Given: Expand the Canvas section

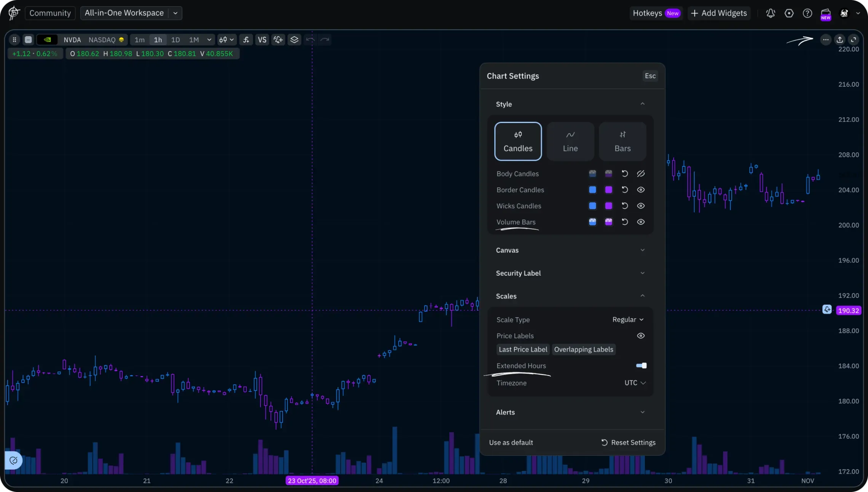Looking at the screenshot, I should point(570,250).
